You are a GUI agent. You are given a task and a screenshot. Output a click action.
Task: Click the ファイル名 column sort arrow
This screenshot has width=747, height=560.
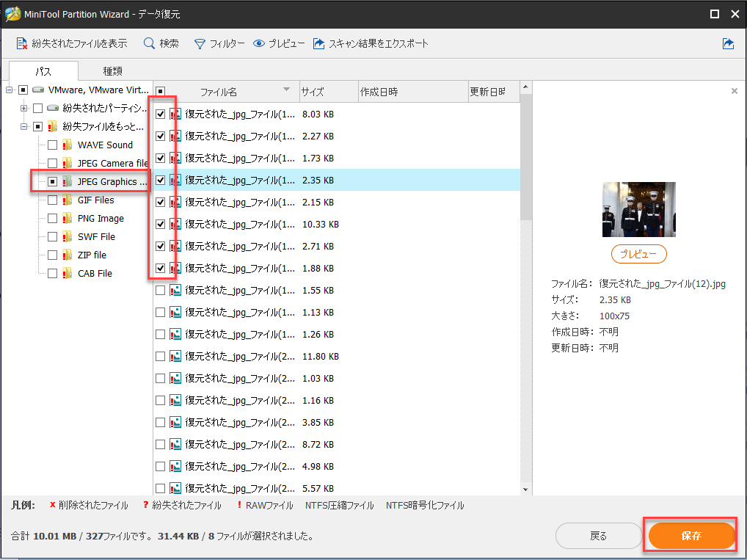(x=286, y=90)
